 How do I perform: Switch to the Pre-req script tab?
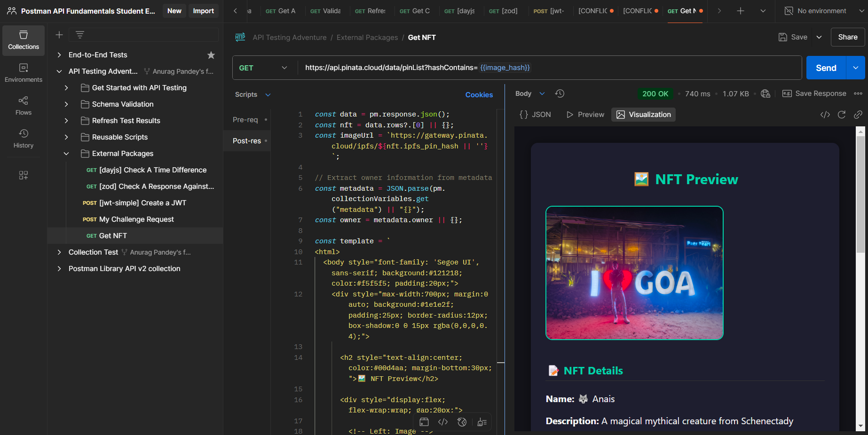tap(247, 120)
